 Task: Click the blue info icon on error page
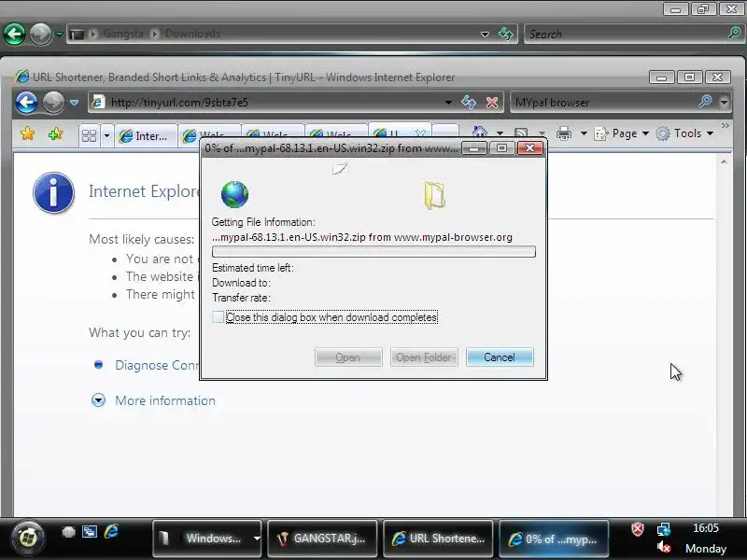pyautogui.click(x=53, y=192)
